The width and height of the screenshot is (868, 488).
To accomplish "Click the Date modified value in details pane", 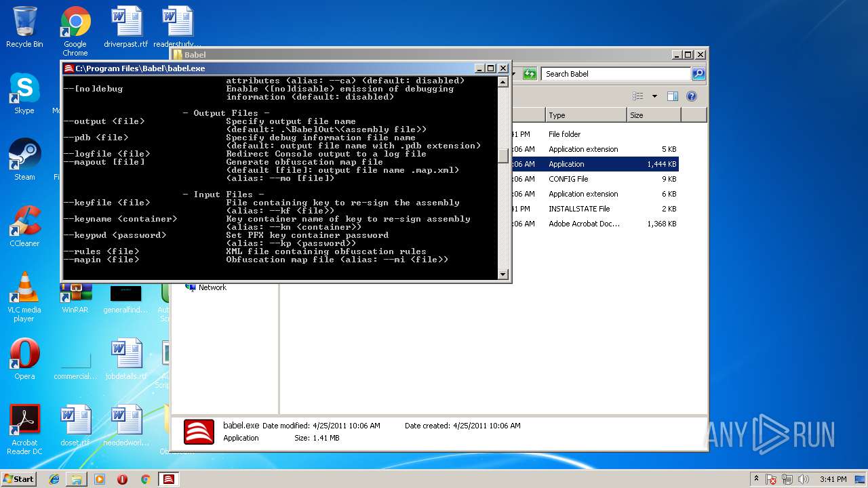I will (x=346, y=426).
